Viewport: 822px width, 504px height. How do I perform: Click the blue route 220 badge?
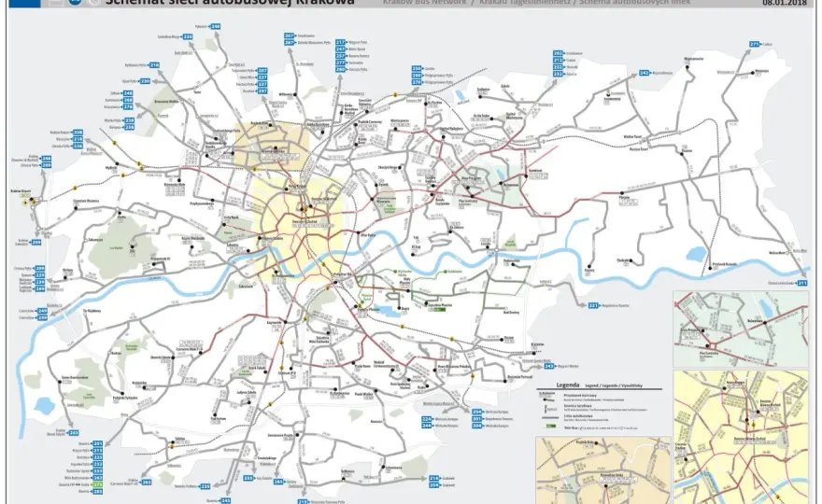(187, 37)
